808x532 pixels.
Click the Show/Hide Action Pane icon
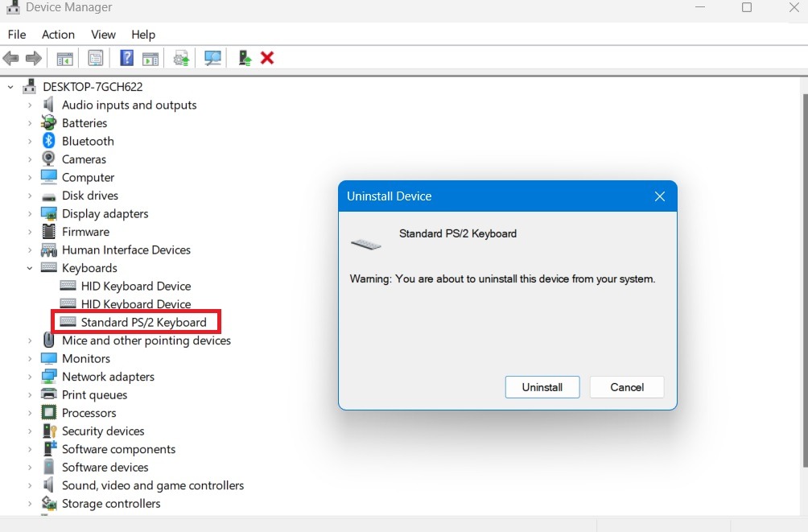[150, 57]
